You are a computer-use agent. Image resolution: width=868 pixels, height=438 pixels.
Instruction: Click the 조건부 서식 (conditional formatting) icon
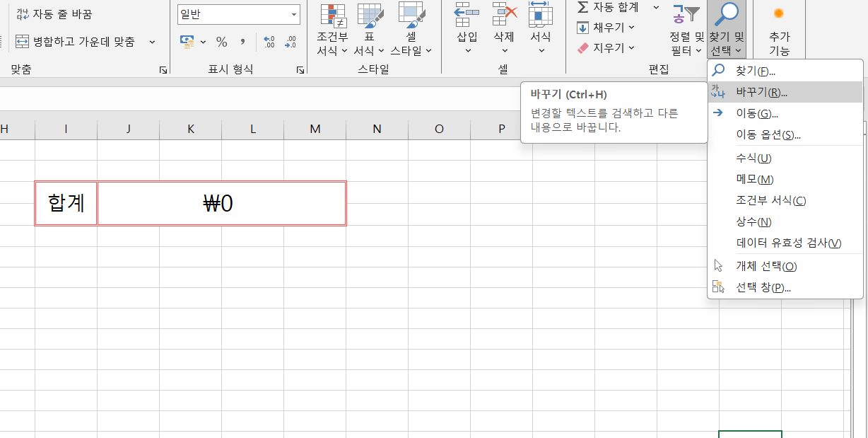pyautogui.click(x=333, y=17)
